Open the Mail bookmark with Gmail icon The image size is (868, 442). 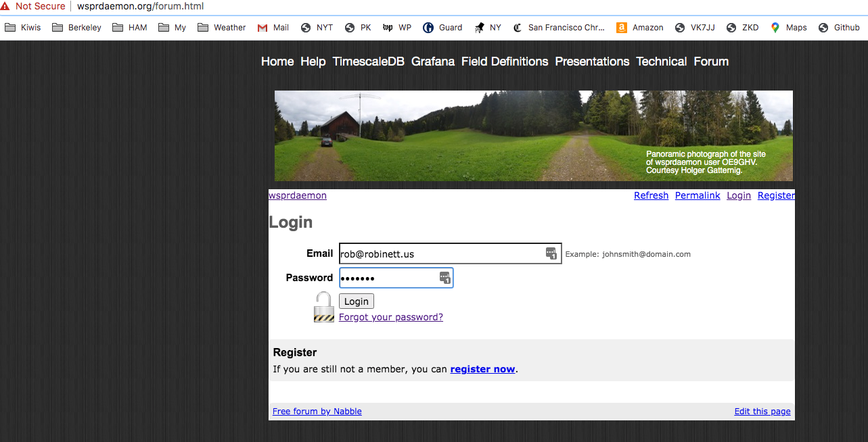tap(273, 28)
